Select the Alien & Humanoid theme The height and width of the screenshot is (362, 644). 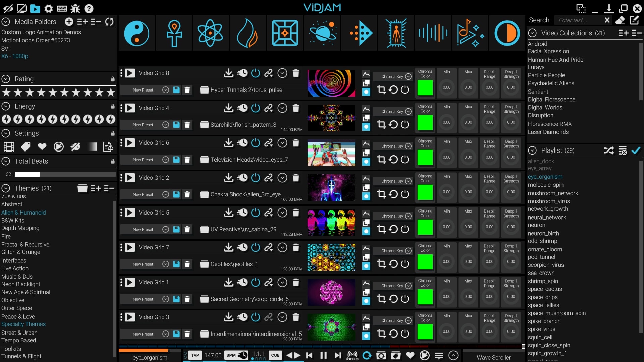click(23, 213)
